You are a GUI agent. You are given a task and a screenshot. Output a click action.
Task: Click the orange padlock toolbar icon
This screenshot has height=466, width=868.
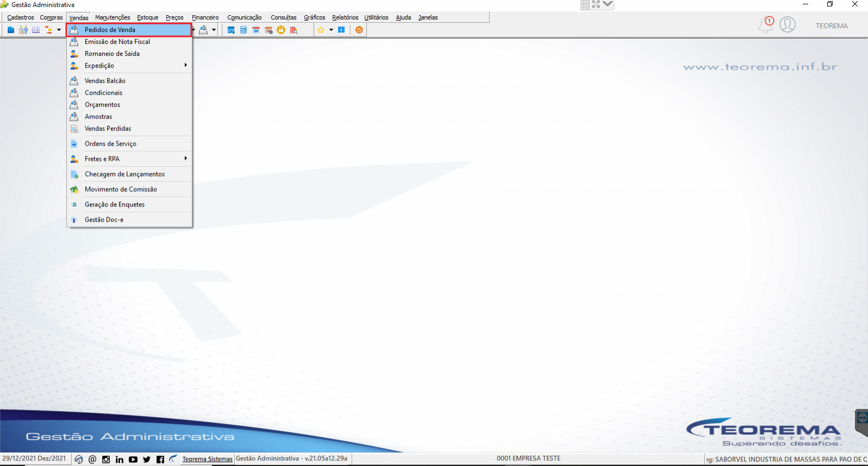(281, 30)
